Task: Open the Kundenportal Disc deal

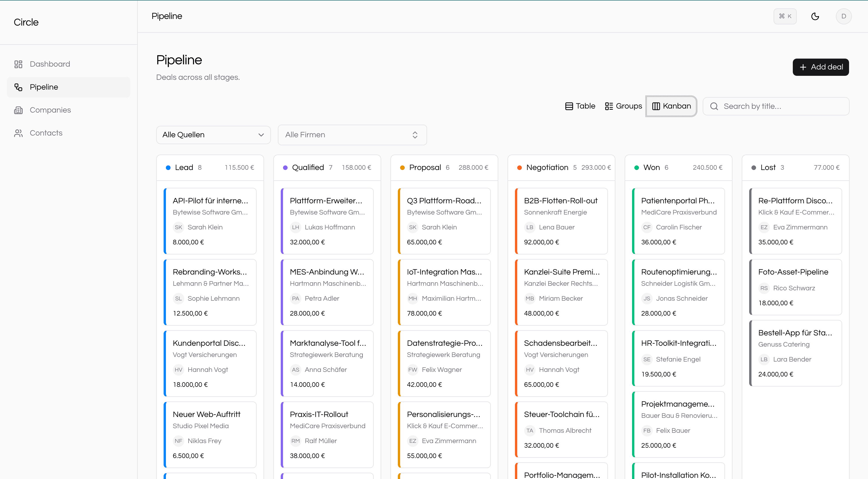Action: pyautogui.click(x=210, y=363)
